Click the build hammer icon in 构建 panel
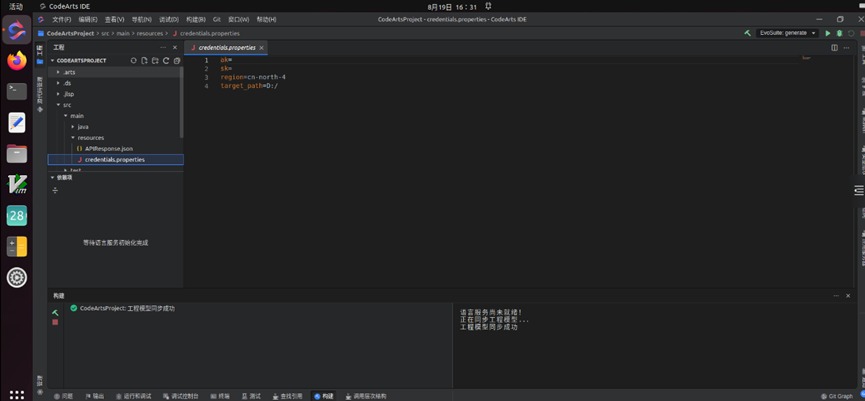Screen dimensions: 865x401 (55, 313)
